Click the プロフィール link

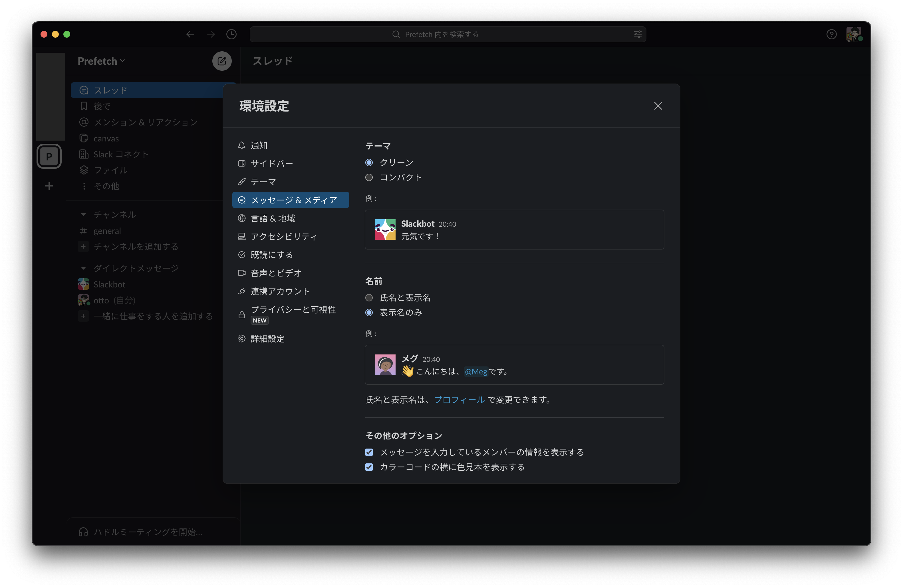pos(459,400)
